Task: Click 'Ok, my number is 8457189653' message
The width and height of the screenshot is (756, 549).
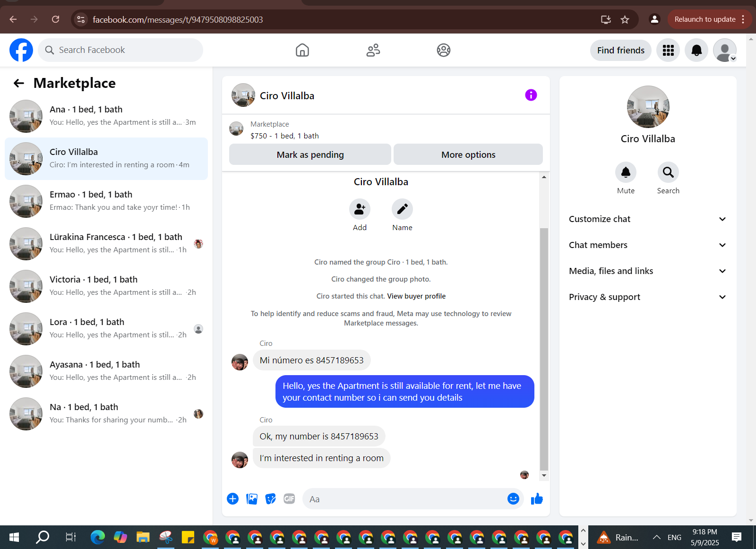Action: click(x=319, y=436)
